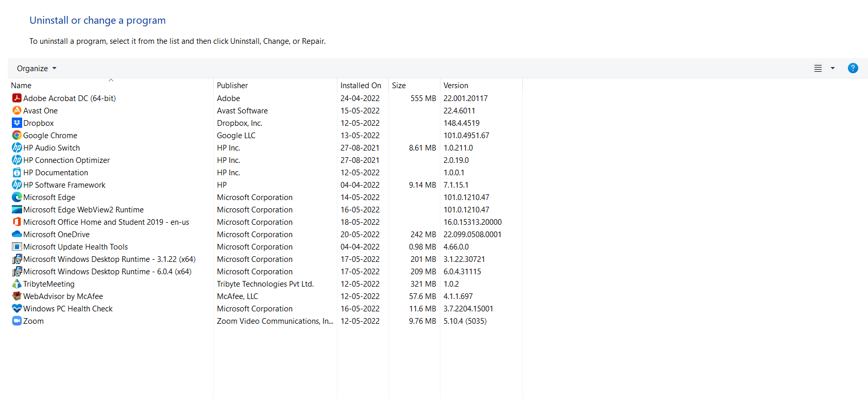
Task: Select Windows Desktop Runtime 3.1.22 (x64)
Action: click(109, 259)
